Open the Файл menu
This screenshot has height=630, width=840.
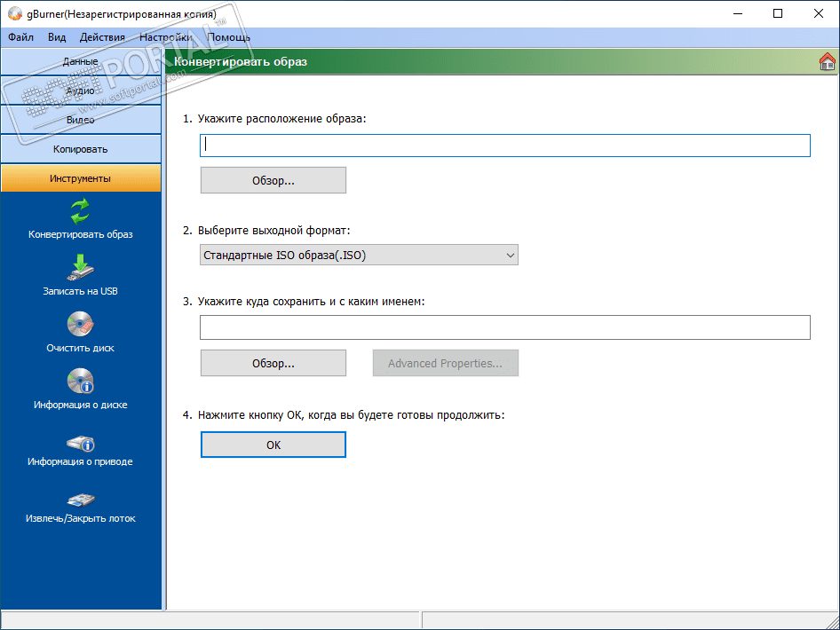21,37
